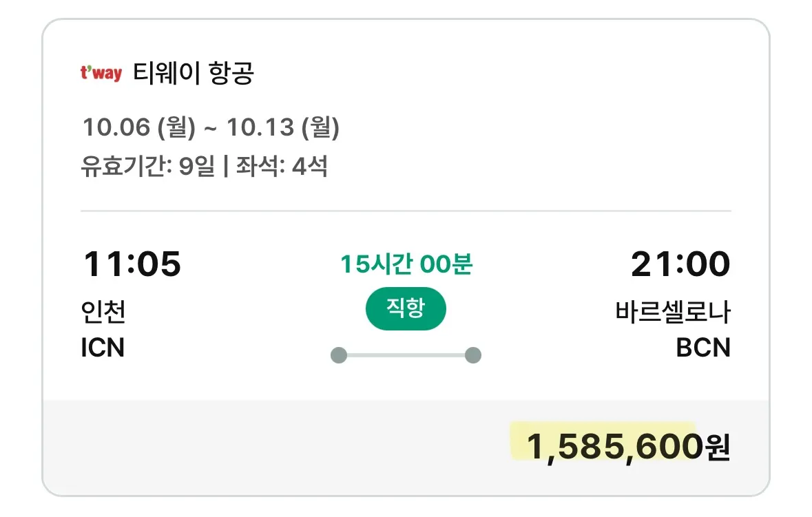Select the highlighted fare 1,585,600원
Image resolution: width=812 pixels, height=517 pixels.
coord(627,446)
